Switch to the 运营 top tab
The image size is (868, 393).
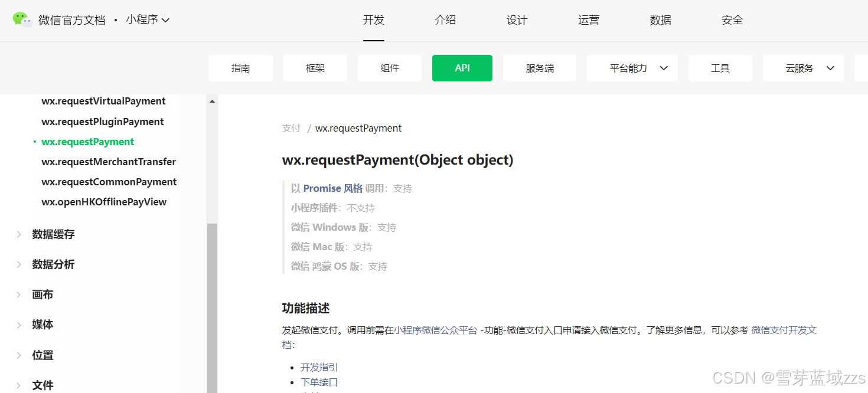pos(589,20)
